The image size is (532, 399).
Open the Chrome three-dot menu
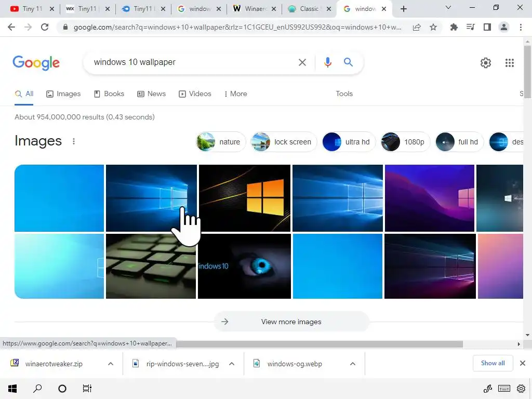[x=521, y=27]
